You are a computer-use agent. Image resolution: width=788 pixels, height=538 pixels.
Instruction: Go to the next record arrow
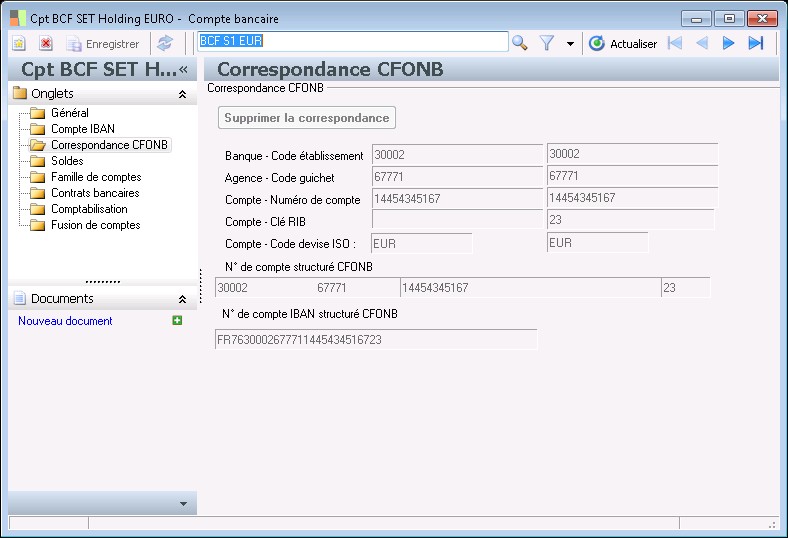tap(729, 43)
